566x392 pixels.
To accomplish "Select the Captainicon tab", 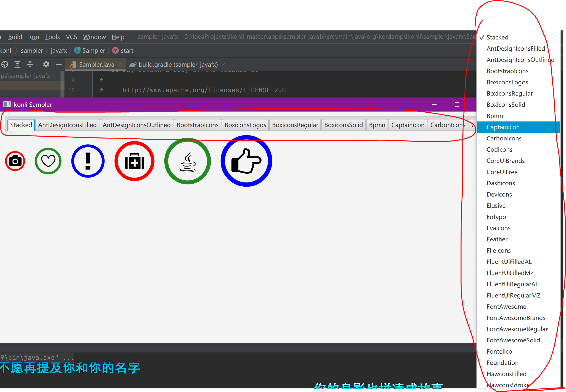I will click(x=408, y=125).
